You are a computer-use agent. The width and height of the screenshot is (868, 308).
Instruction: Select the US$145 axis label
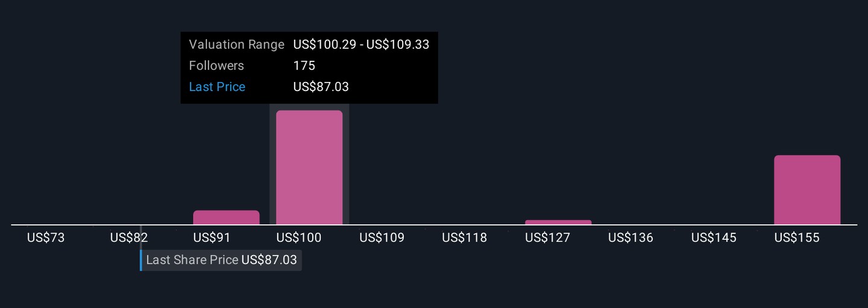[714, 237]
